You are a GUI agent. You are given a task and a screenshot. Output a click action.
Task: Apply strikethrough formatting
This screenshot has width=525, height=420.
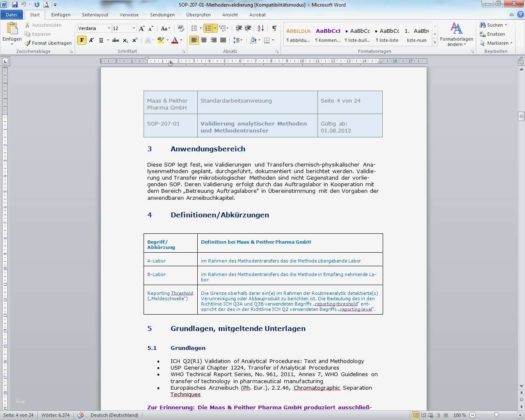click(x=116, y=40)
